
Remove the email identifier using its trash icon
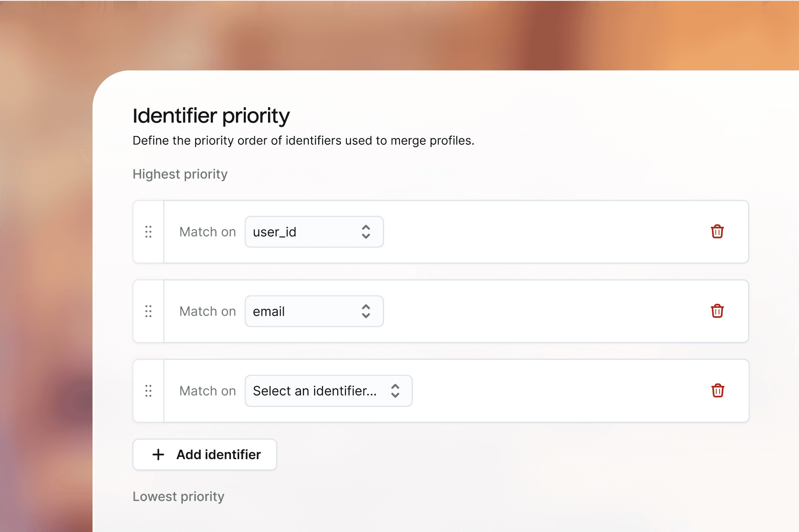pyautogui.click(x=717, y=311)
